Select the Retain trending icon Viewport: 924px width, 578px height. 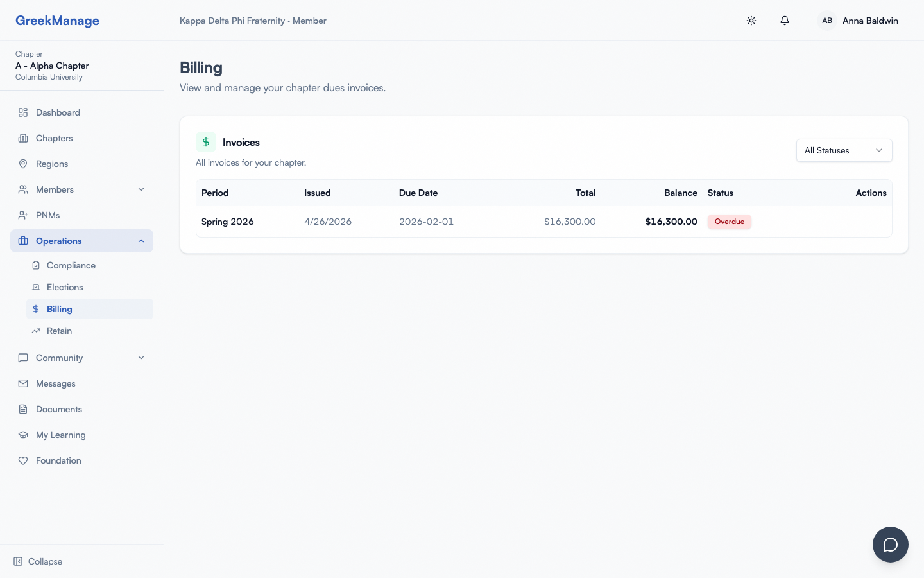click(x=36, y=331)
